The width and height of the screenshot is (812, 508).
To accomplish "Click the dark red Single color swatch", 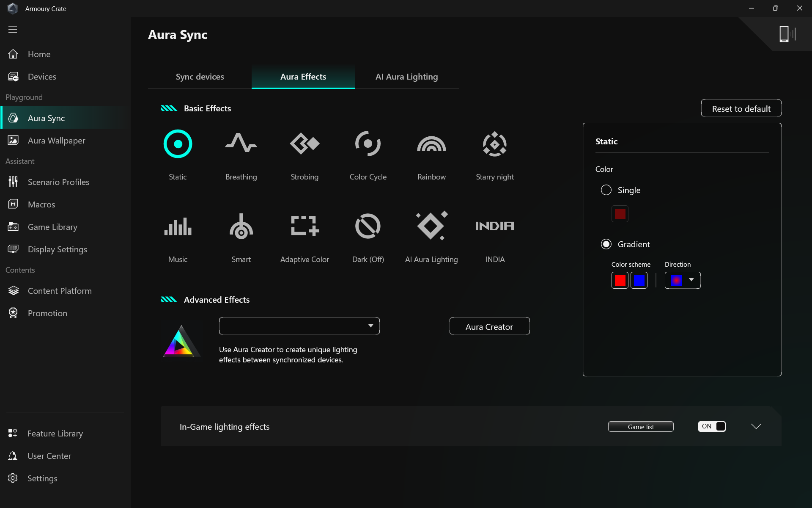I will (x=620, y=214).
